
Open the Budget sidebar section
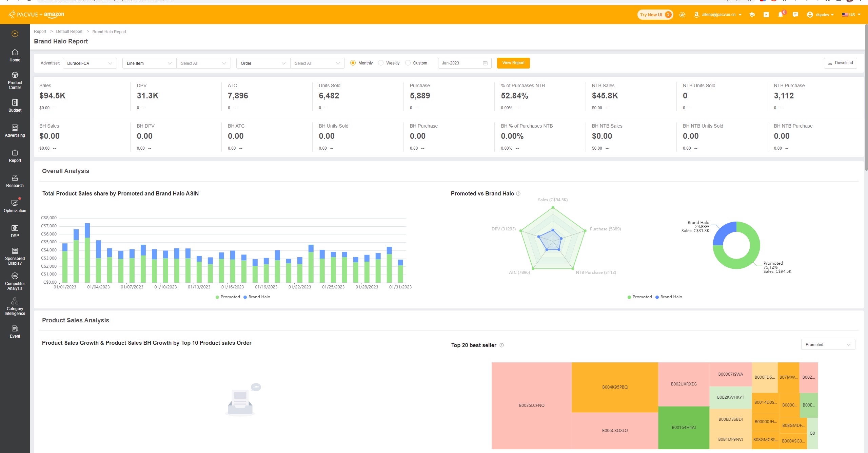tap(15, 106)
